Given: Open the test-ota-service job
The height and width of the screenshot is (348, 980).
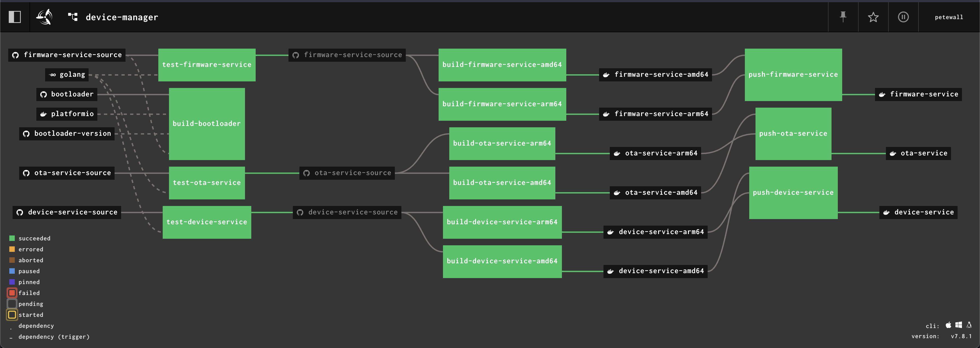Looking at the screenshot, I should click(206, 183).
